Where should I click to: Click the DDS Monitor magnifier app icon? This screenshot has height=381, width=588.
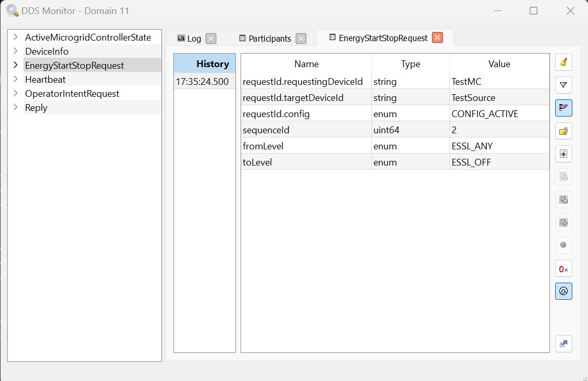point(12,10)
